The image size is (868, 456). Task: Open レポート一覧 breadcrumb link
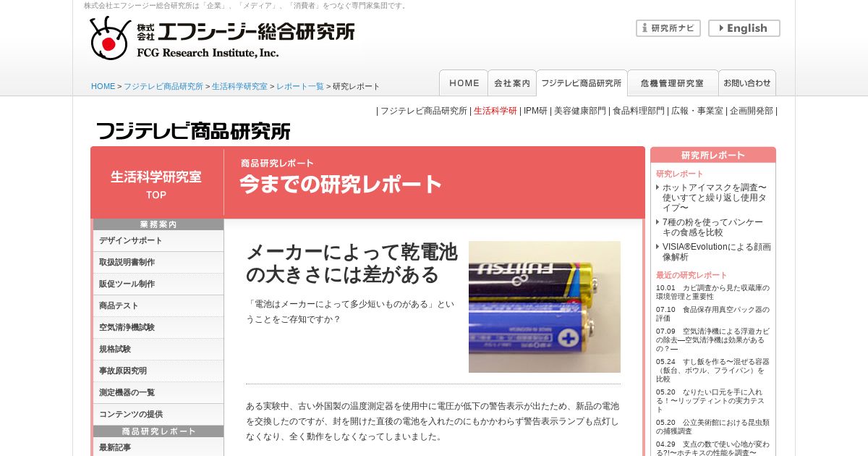(300, 86)
